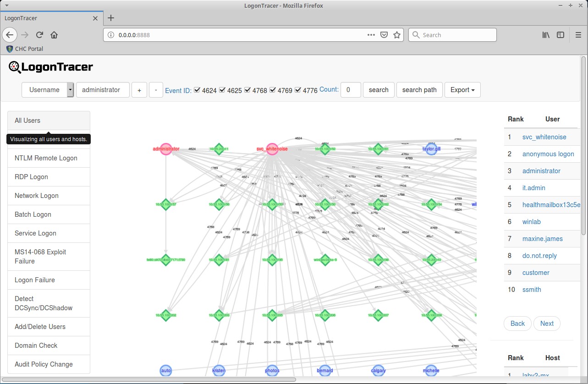Bookmark this page with the star icon
Viewport: 588px width, 384px height.
[x=397, y=35]
